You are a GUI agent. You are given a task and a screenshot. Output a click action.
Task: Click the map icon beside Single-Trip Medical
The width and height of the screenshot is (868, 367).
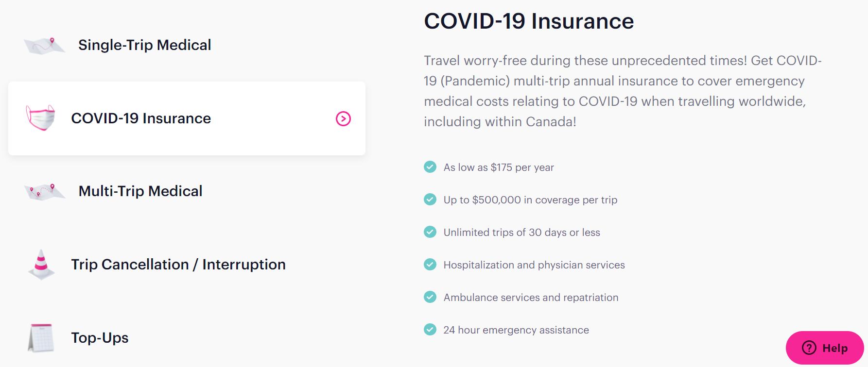click(44, 46)
